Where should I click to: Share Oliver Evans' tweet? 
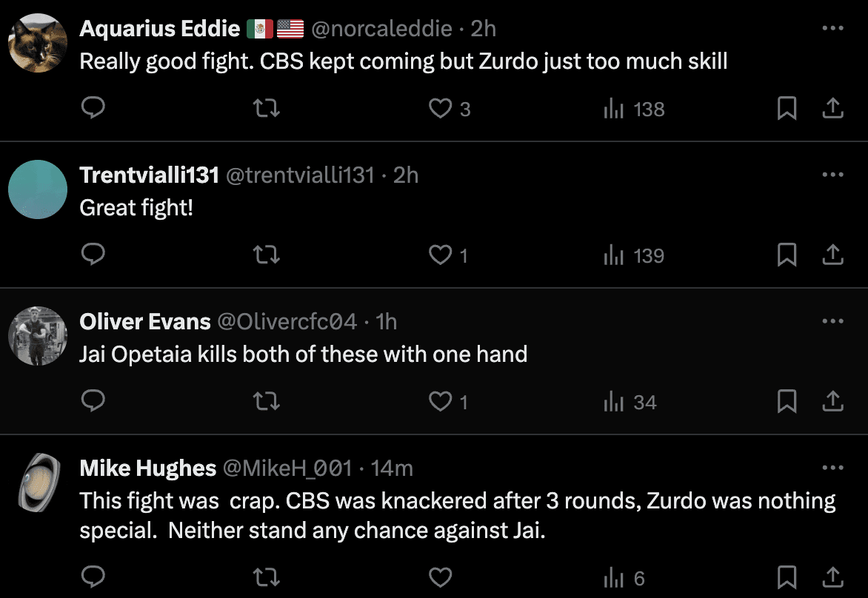click(x=833, y=402)
